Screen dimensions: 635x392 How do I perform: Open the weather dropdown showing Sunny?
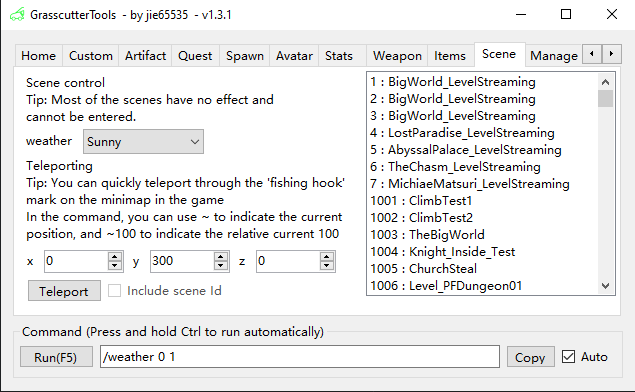pyautogui.click(x=143, y=142)
